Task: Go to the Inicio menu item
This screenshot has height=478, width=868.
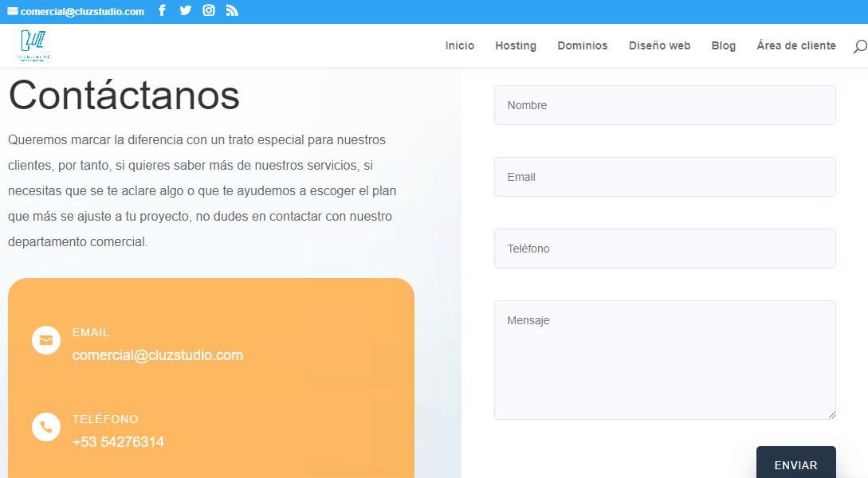Action: click(459, 45)
